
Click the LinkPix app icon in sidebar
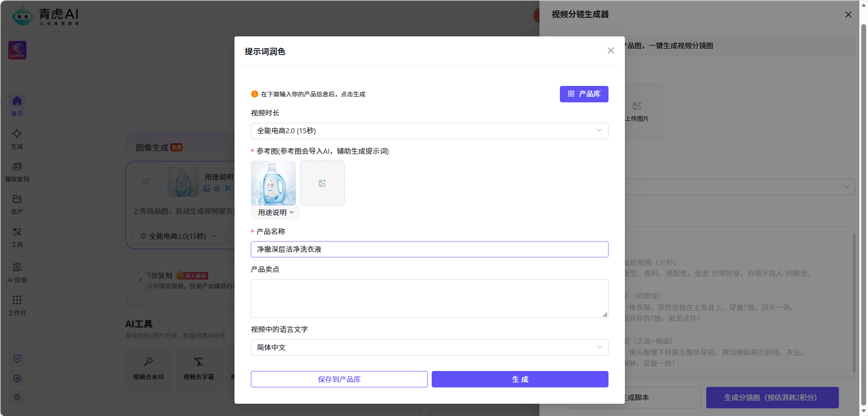tap(17, 50)
